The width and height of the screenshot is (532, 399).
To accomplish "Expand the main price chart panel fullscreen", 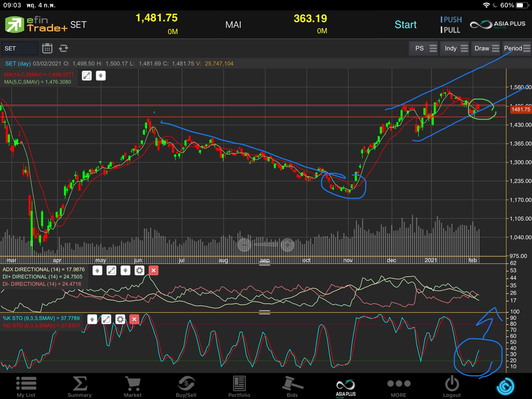I will click(87, 76).
